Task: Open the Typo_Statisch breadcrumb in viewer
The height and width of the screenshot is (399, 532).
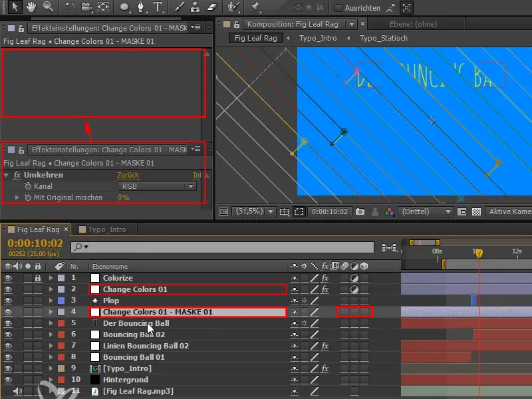Action: coord(384,38)
